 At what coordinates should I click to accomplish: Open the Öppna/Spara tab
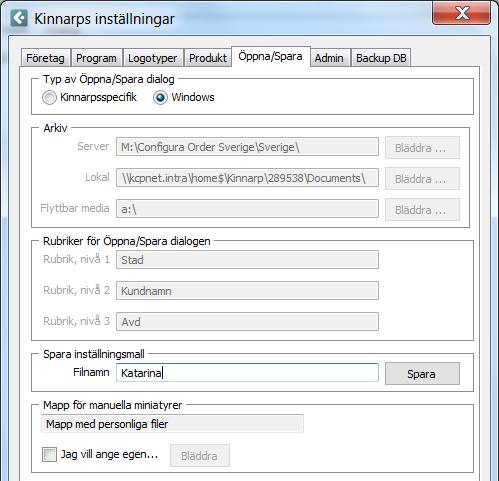(x=270, y=56)
